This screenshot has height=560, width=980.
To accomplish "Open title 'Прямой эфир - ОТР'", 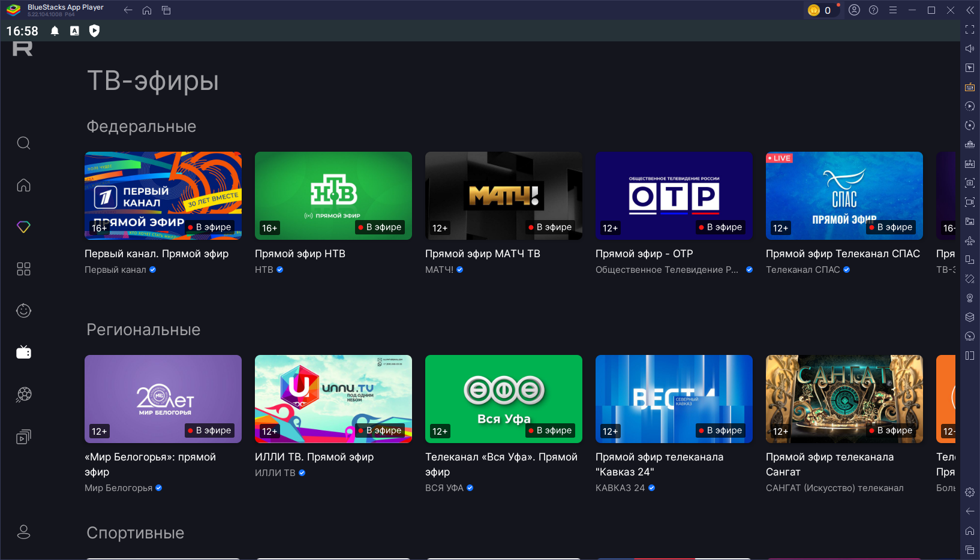I will (x=644, y=254).
